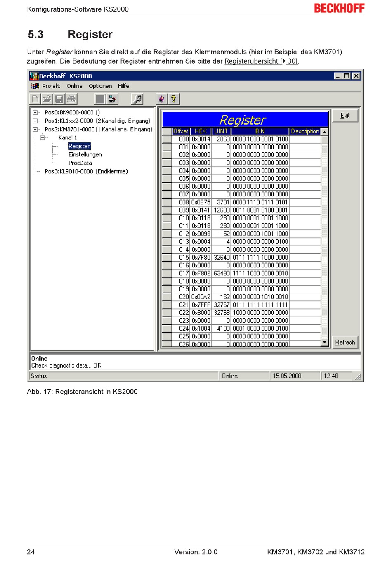Screen dimensions: 392x565
Task: Click the HEX column header
Action: pyautogui.click(x=201, y=131)
